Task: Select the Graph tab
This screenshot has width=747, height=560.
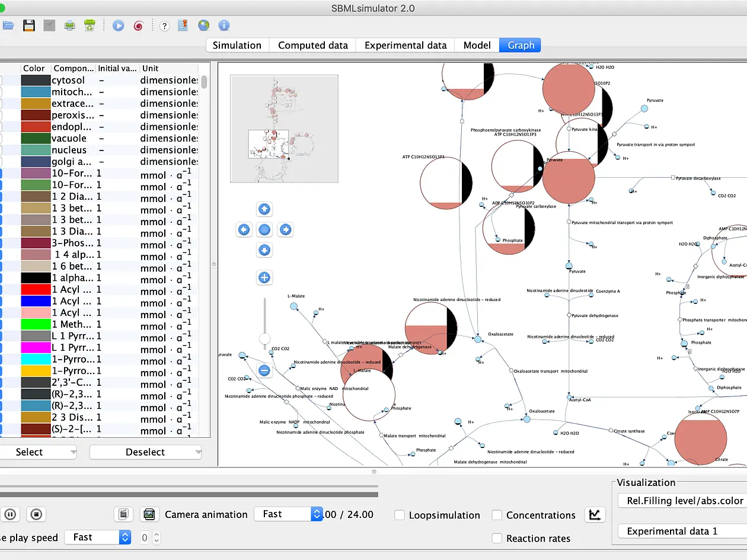Action: tap(521, 45)
